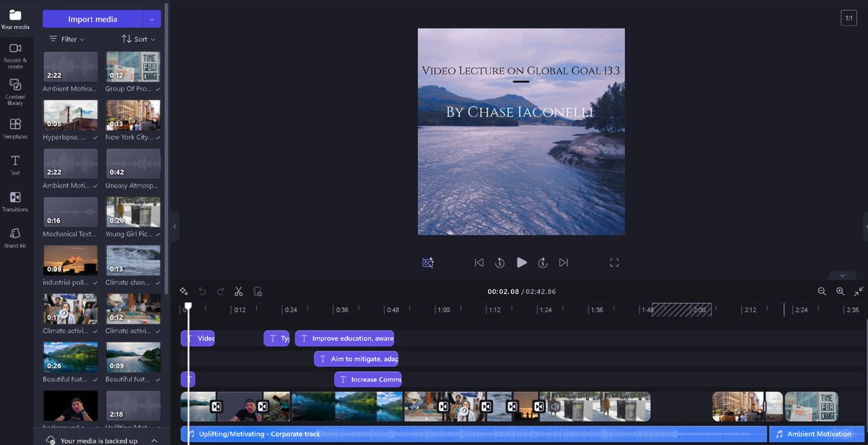
Task: Open the Transitions sidebar tab
Action: (15, 202)
